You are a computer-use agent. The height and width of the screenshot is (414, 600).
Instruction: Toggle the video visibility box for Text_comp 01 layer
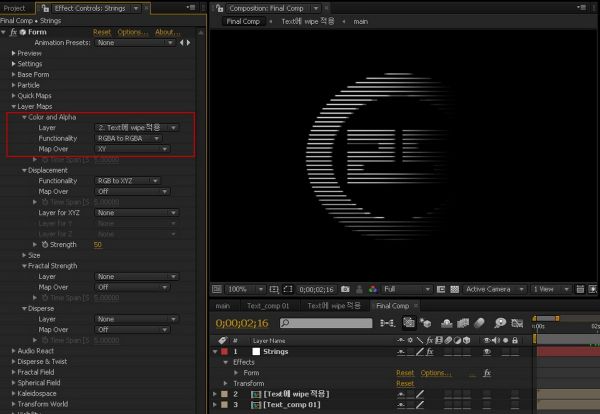(x=487, y=405)
